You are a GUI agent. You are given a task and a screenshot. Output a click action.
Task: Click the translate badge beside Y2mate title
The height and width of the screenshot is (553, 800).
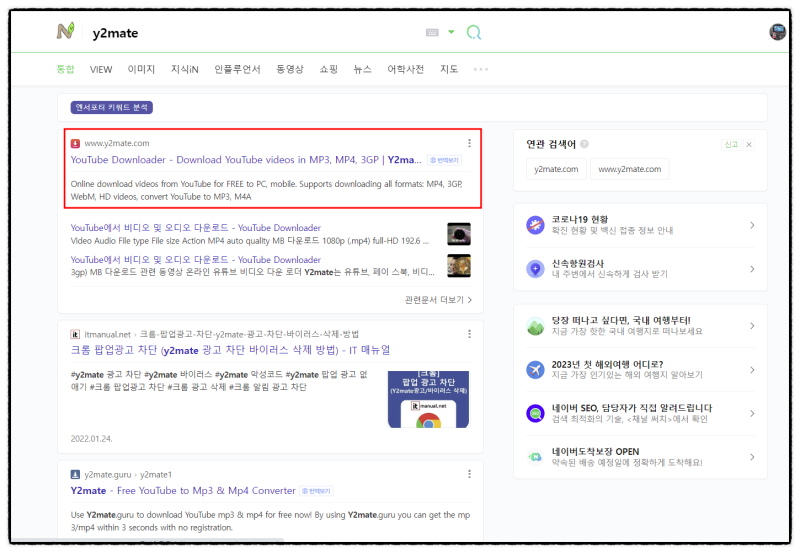click(x=444, y=160)
